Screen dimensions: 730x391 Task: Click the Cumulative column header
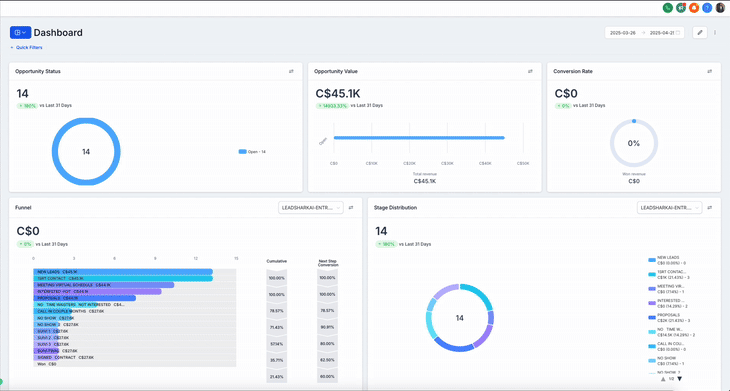[277, 261]
